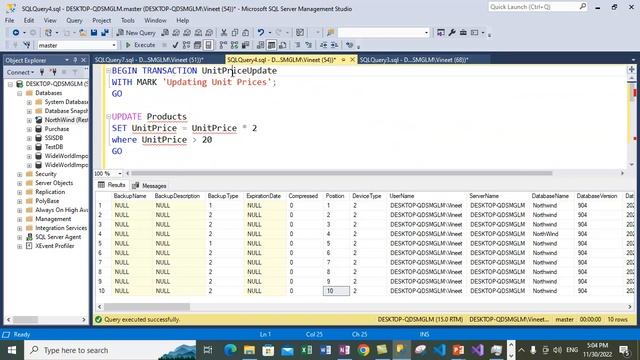The image size is (640, 360).
Task: Click Display Estimated Execution Plan icon
Action: [x=187, y=45]
